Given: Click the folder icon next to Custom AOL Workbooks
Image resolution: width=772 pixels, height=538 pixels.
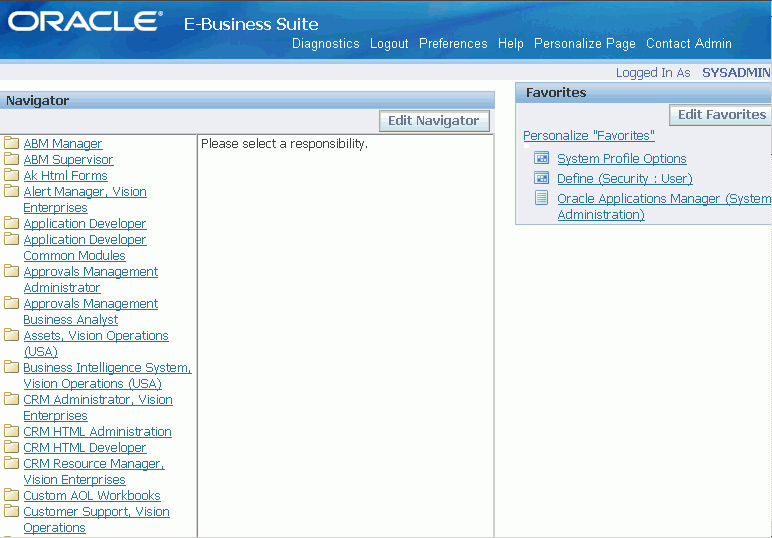Looking at the screenshot, I should [12, 495].
